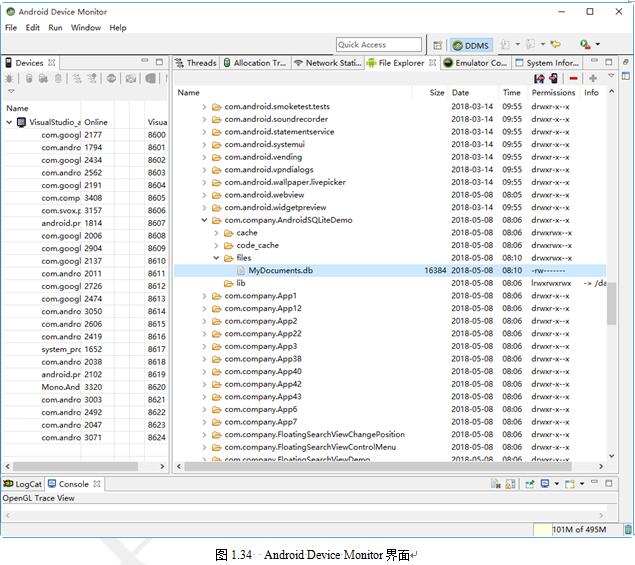Switch to the System Information tab
Screen dimensions: 635x565
(x=547, y=63)
